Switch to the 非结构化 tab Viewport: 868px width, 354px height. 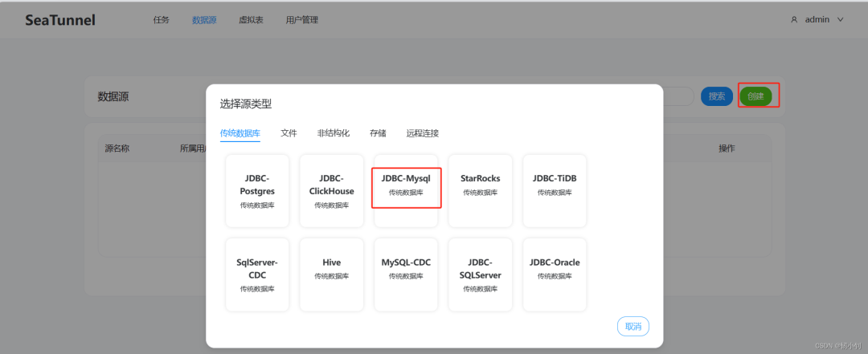click(x=334, y=133)
